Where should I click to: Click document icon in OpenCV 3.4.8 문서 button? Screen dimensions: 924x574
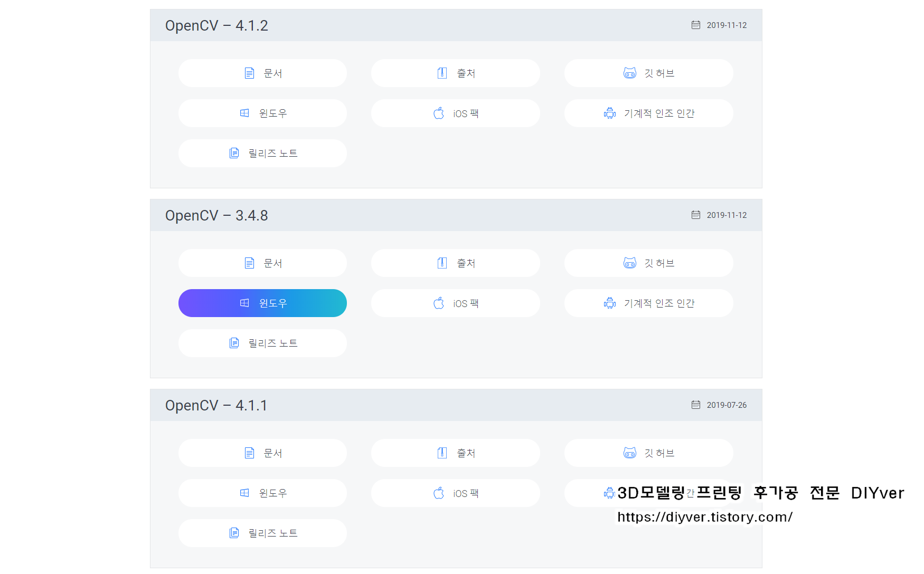click(249, 263)
